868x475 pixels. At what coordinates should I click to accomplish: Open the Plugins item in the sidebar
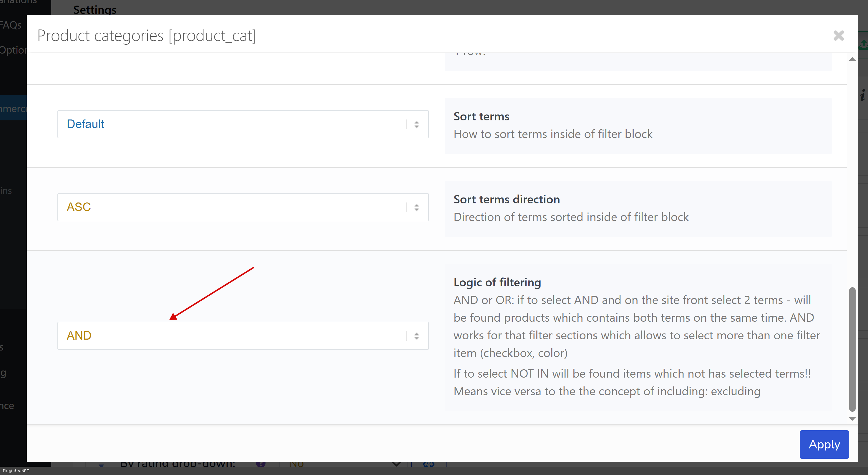click(6, 191)
